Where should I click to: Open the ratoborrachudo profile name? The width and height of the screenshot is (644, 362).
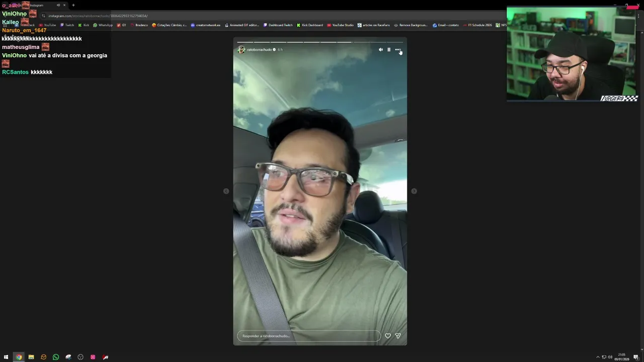point(259,50)
